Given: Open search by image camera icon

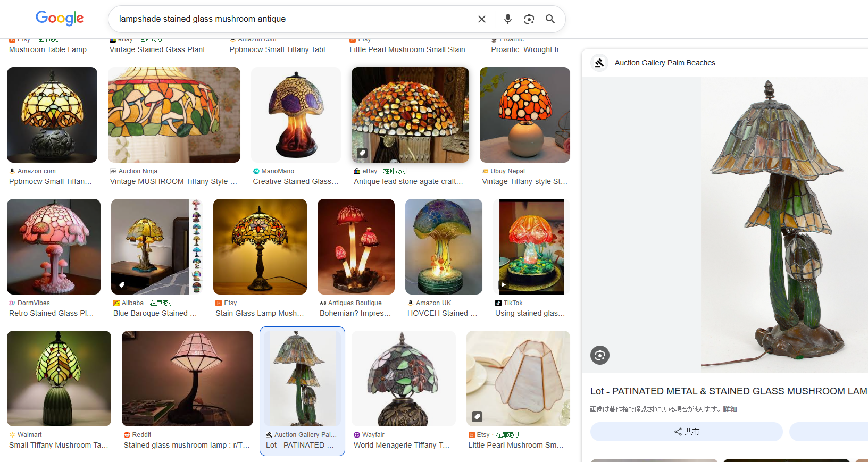Looking at the screenshot, I should click(529, 19).
